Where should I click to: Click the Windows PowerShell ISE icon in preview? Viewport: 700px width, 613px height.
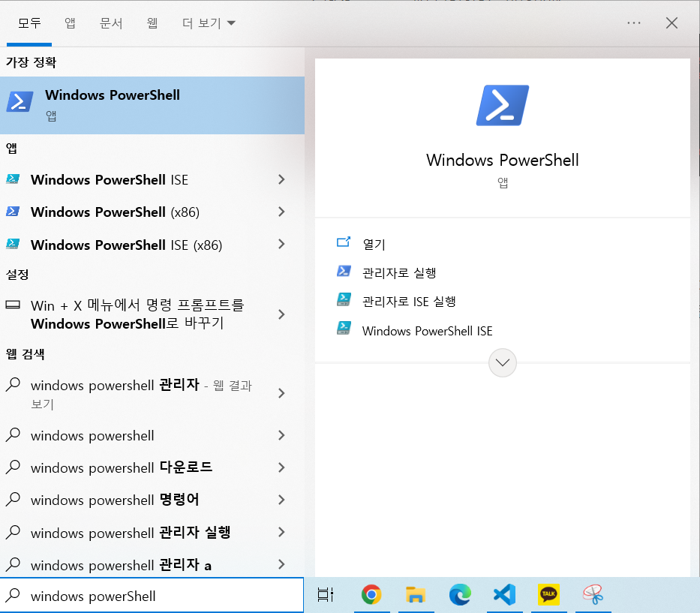(x=344, y=328)
